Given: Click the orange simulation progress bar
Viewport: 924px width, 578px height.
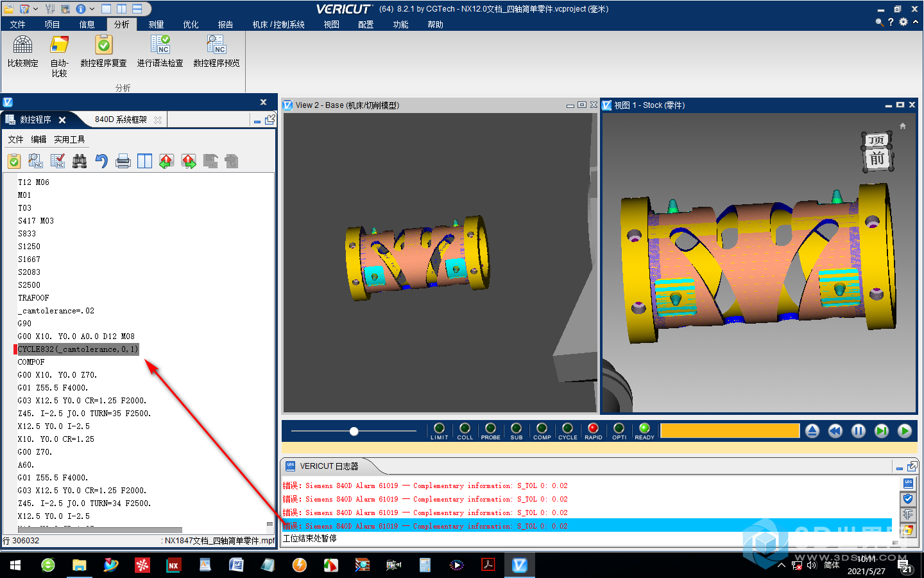Looking at the screenshot, I should (730, 430).
